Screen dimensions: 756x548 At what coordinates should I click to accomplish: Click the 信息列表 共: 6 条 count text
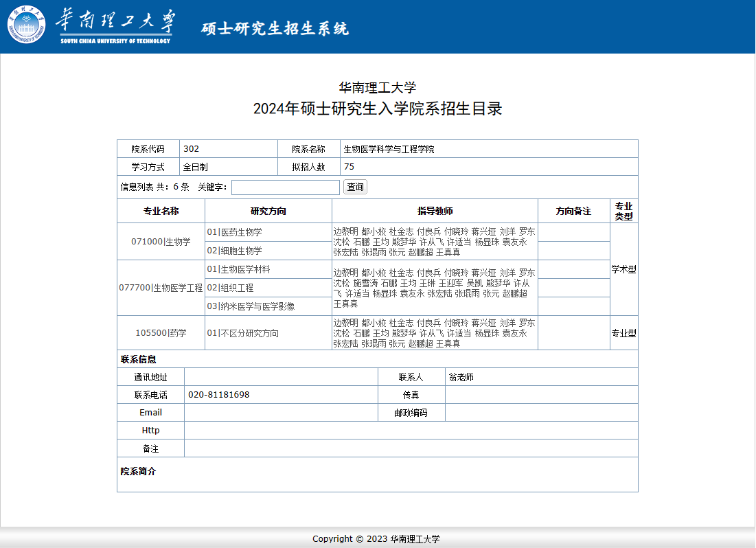pyautogui.click(x=154, y=187)
